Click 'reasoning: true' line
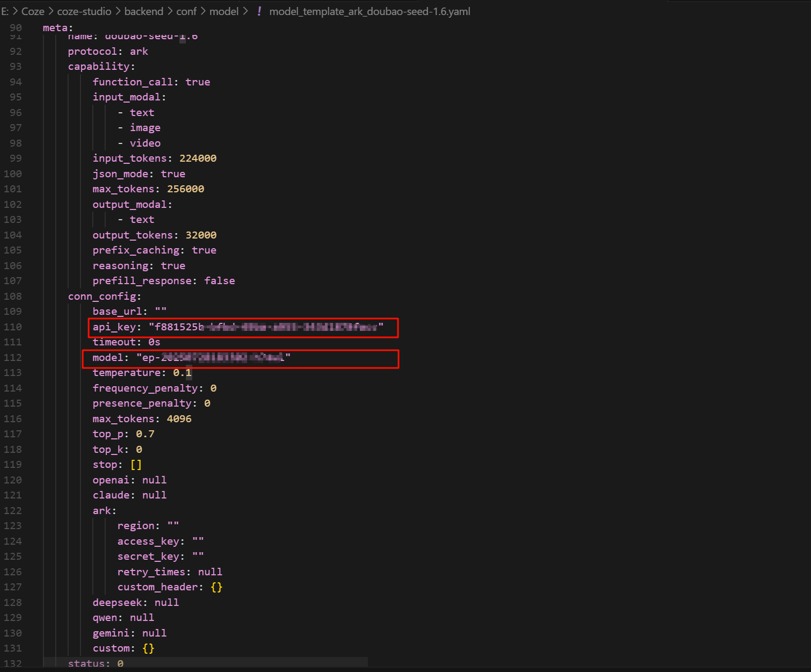811x672 pixels. click(139, 266)
